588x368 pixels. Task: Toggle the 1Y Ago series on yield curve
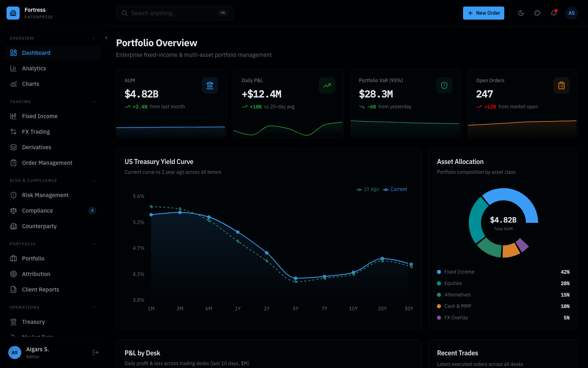(367, 189)
